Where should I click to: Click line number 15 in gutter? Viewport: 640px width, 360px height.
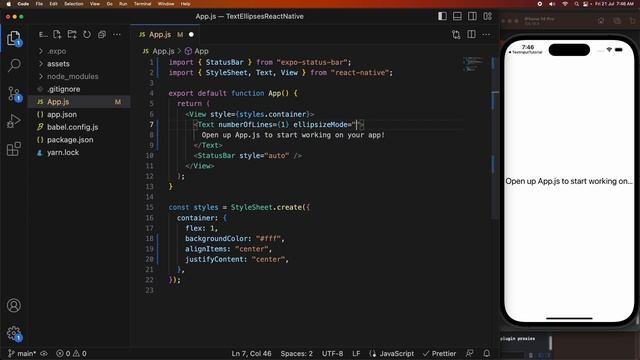(149, 207)
